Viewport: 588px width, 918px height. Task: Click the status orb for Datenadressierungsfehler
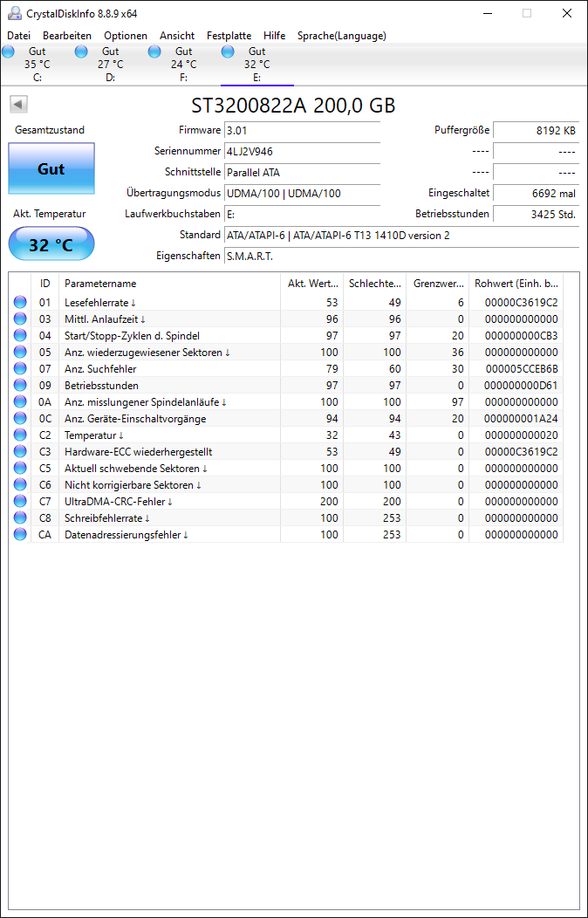[20, 535]
